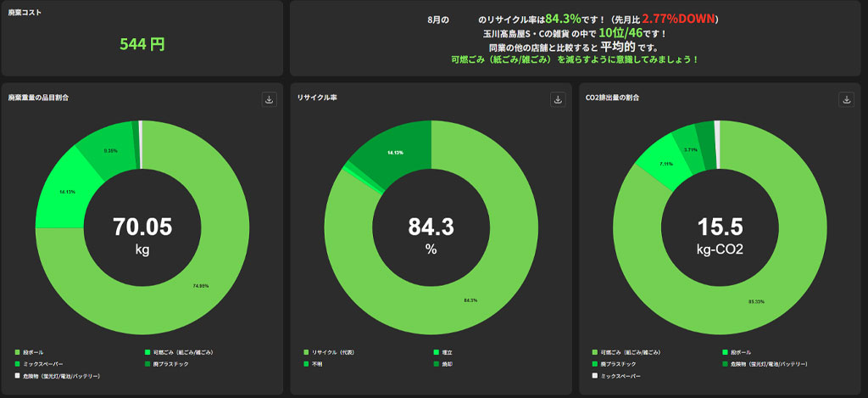Toggle 危険物 (蛍光灯/電池/バッテリー) in 廃棄重量の品目割合 legend

pyautogui.click(x=61, y=375)
